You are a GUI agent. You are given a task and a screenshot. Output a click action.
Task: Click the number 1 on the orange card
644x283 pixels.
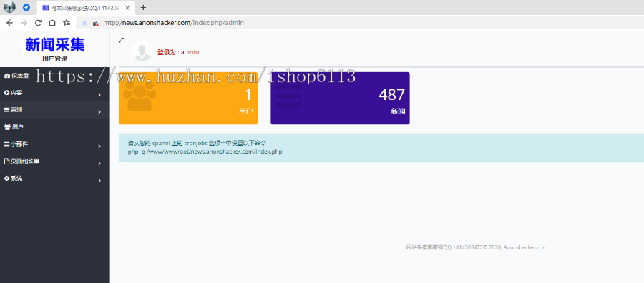(248, 95)
